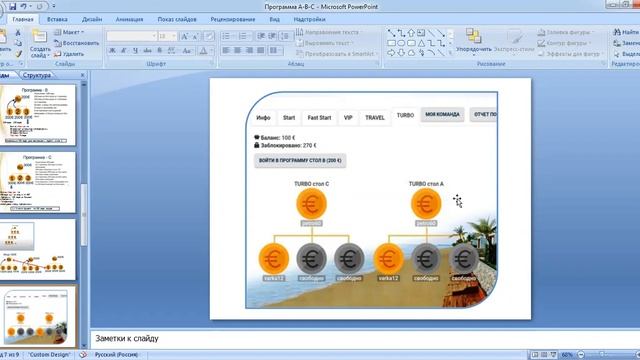Viewport: 640px width, 360px height.
Task: Click the slide thumbnails pane scrollbar
Action: pyautogui.click(x=84, y=215)
